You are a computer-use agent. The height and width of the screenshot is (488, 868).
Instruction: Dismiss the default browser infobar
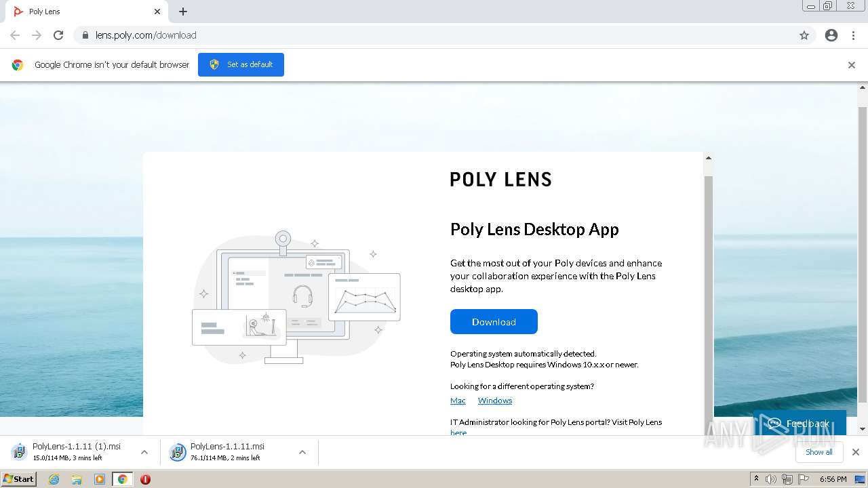click(x=852, y=65)
